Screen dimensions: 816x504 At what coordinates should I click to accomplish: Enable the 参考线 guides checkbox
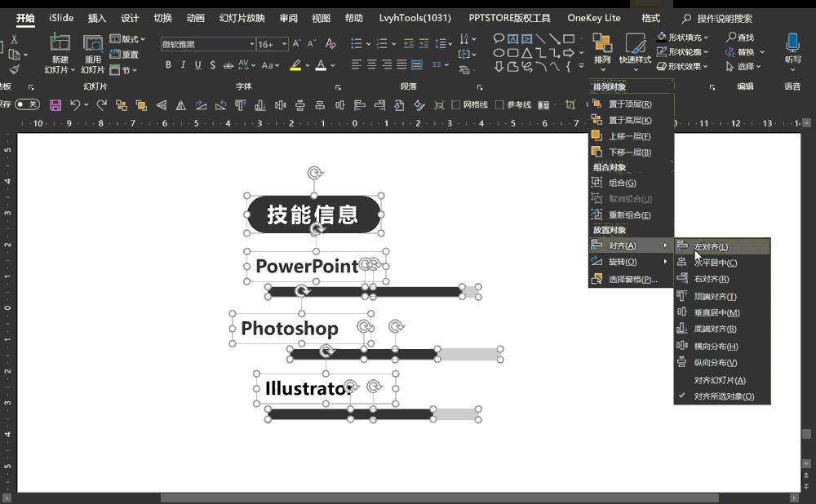click(500, 105)
